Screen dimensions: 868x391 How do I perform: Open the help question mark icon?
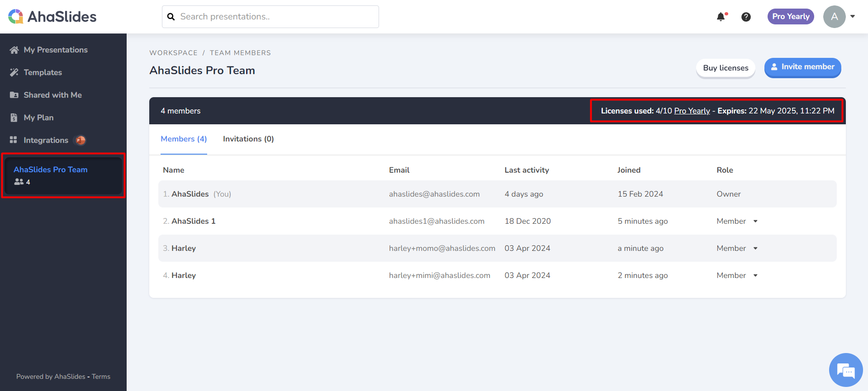[746, 17]
